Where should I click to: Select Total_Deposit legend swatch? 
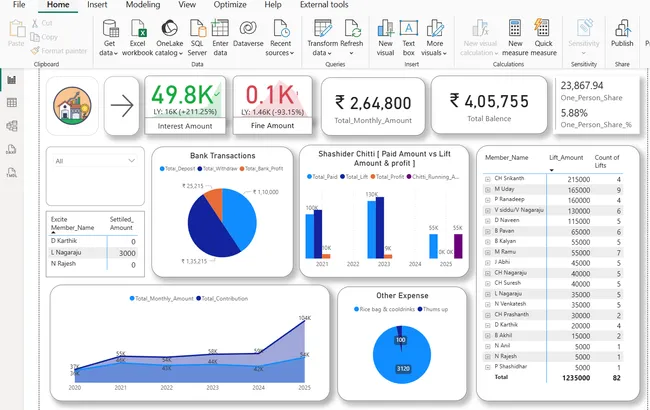click(162, 169)
